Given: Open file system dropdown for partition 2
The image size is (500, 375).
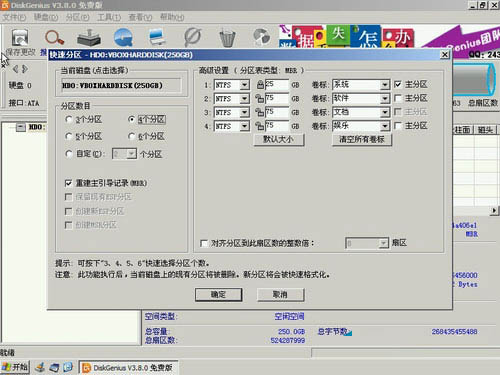Looking at the screenshot, I should click(x=244, y=99).
